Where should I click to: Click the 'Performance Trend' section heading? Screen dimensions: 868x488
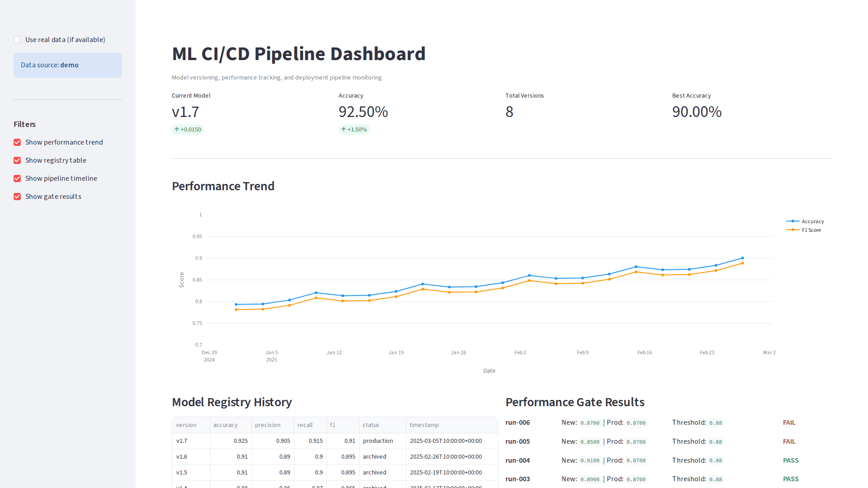(223, 186)
